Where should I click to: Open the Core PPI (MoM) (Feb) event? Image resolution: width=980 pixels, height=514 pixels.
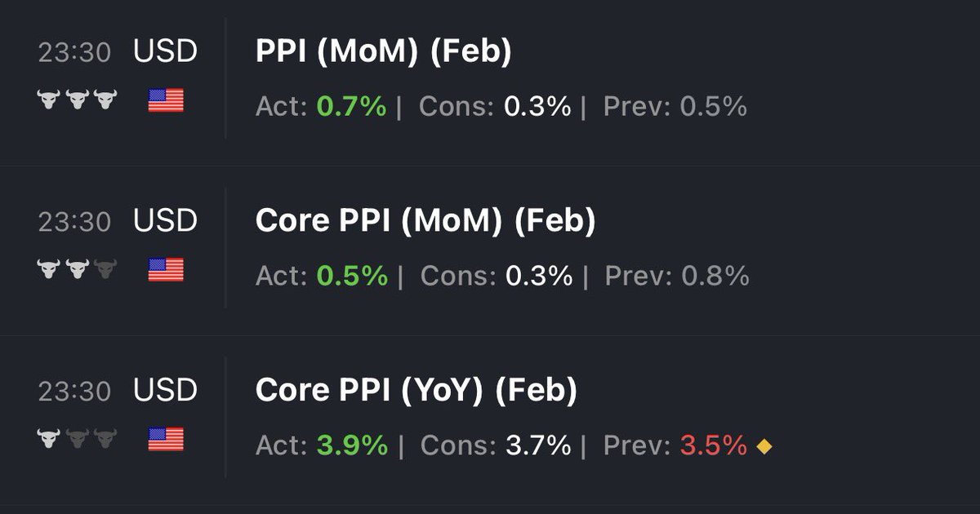click(x=425, y=221)
